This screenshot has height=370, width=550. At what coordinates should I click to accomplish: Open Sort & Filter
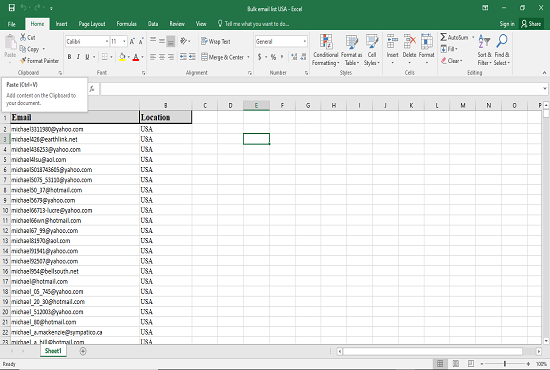tap(484, 50)
